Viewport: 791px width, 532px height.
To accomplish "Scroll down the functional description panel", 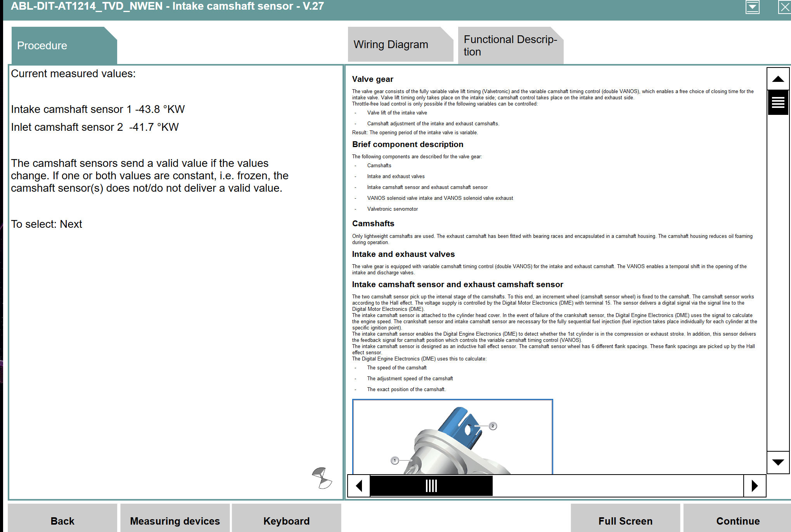I will pos(779,463).
